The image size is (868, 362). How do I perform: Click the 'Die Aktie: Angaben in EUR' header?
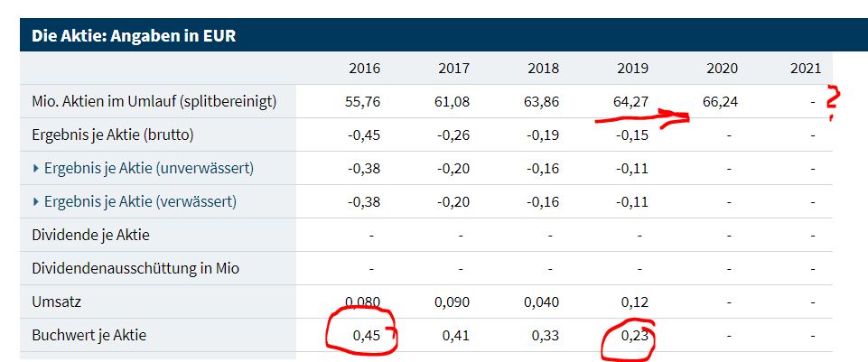coord(135,37)
